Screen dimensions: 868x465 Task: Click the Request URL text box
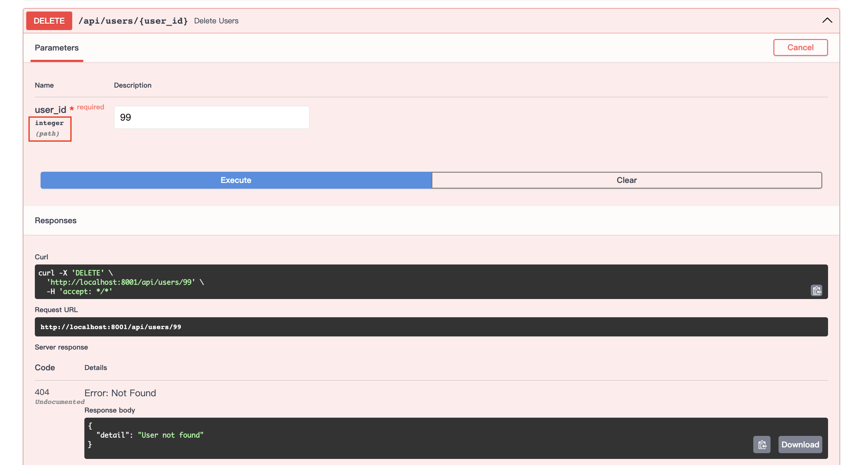tap(431, 327)
